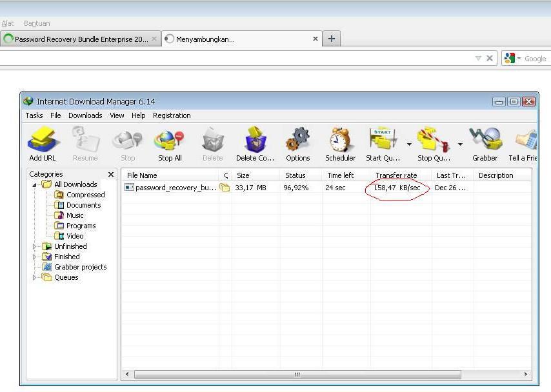Open a new browser tab
Viewport: 551px width, 392px height.
(332, 39)
